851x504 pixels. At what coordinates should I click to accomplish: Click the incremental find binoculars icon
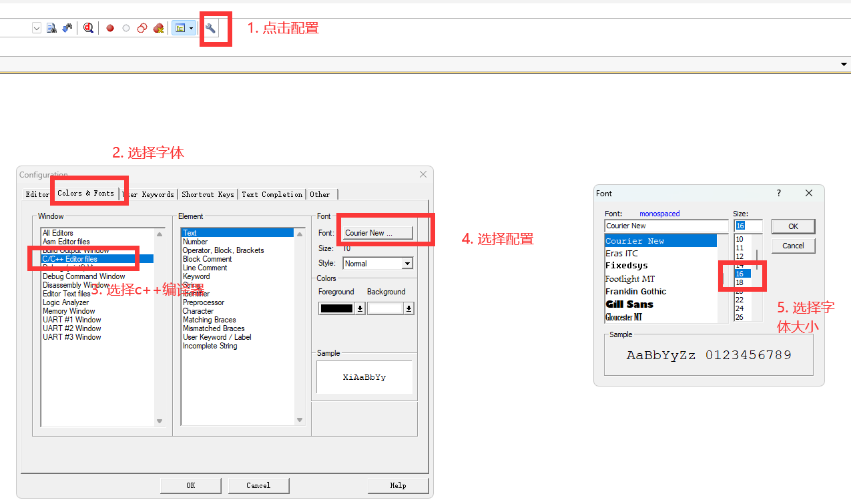[x=67, y=28]
